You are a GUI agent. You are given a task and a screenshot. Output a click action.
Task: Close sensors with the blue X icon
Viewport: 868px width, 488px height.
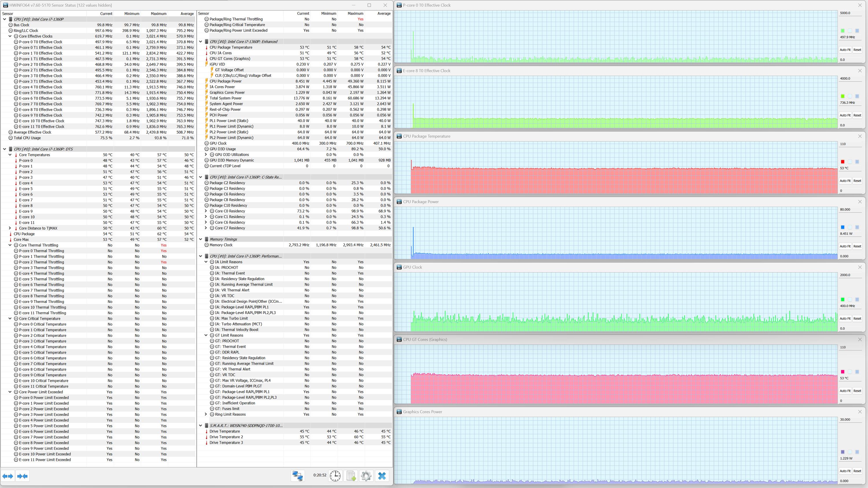(382, 476)
